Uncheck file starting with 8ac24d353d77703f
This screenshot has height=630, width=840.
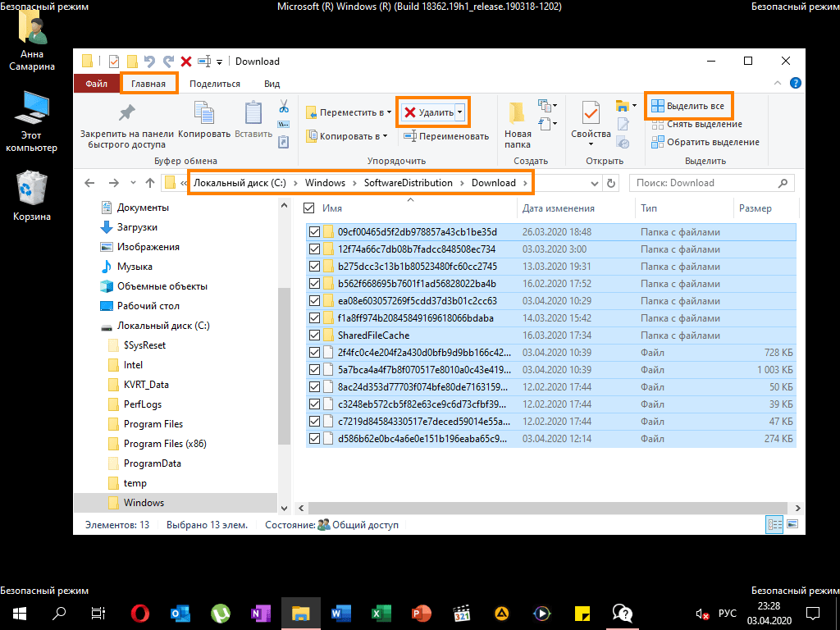pos(314,387)
